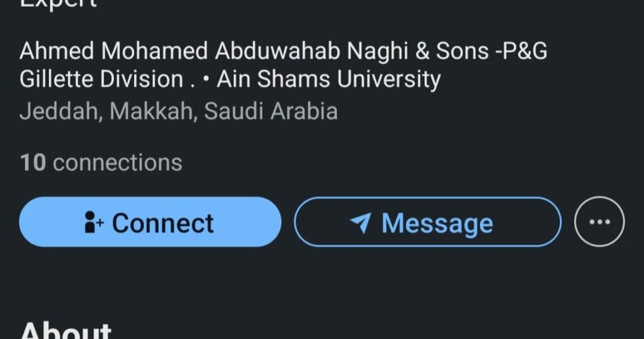
Task: Click the Ain Shams University text
Action: tap(329, 79)
